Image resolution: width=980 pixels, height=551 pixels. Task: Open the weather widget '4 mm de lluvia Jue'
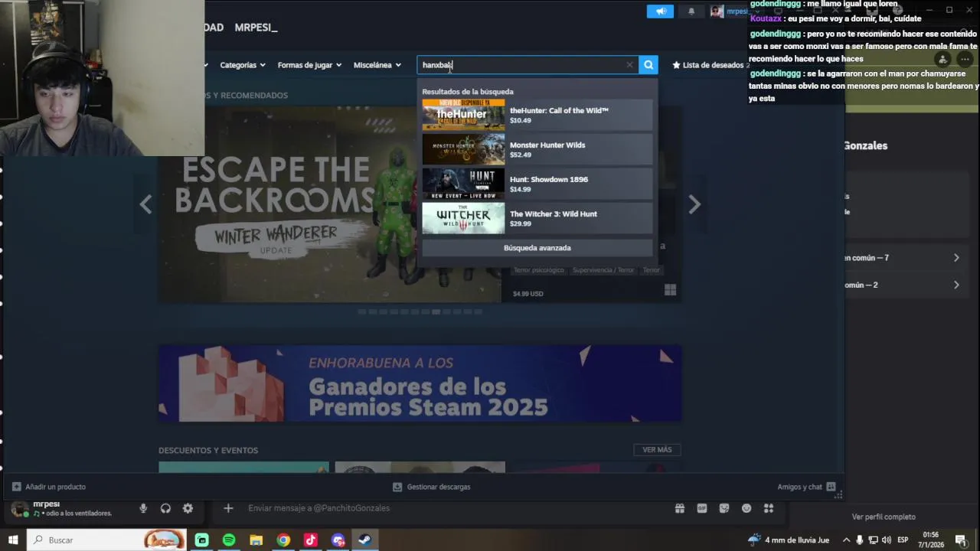pyautogui.click(x=789, y=540)
